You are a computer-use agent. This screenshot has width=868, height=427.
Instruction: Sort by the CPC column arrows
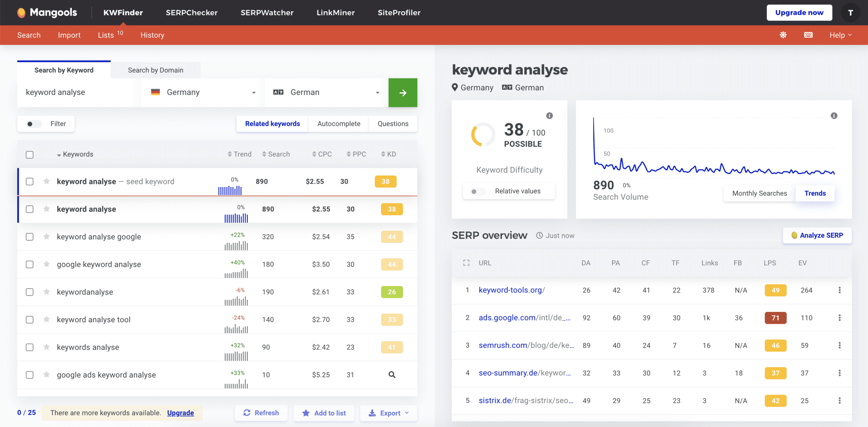(x=314, y=154)
